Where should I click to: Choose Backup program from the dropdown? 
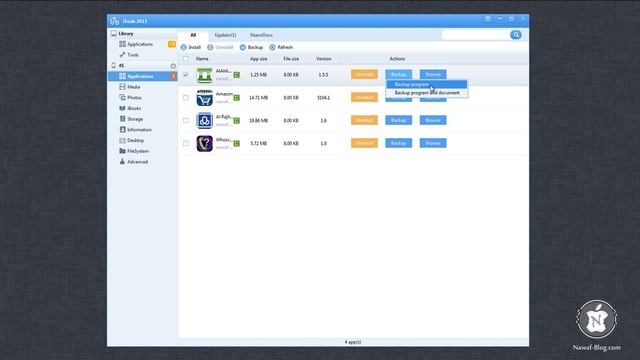[427, 84]
